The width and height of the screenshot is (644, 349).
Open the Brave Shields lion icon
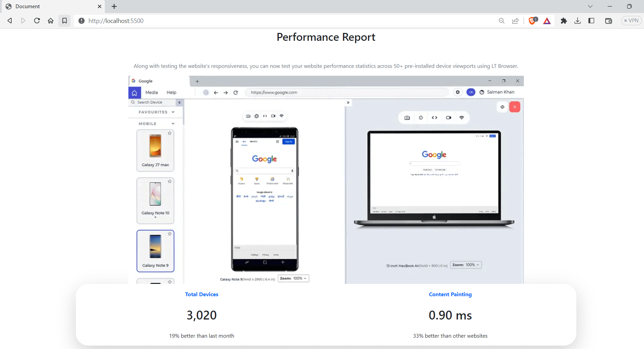point(532,21)
